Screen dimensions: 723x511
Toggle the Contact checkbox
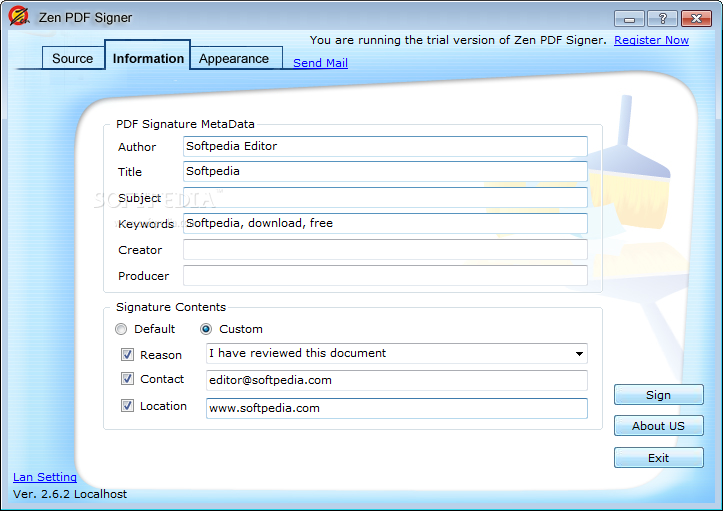pyautogui.click(x=127, y=379)
